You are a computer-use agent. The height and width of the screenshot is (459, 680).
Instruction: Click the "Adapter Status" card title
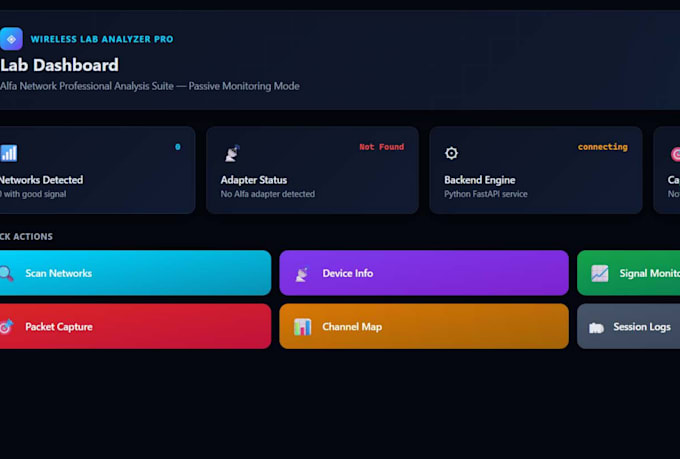tap(254, 180)
